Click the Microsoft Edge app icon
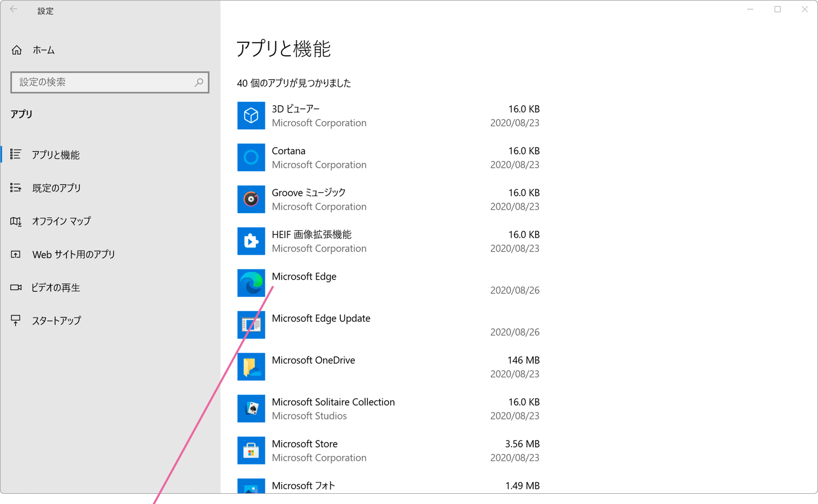Screen dimensions: 818x504 251,283
